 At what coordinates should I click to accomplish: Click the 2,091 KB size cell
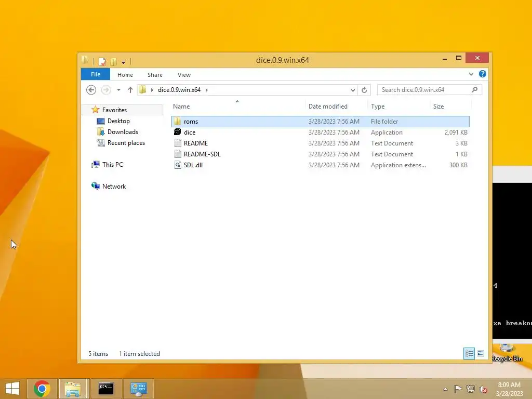[x=456, y=132]
